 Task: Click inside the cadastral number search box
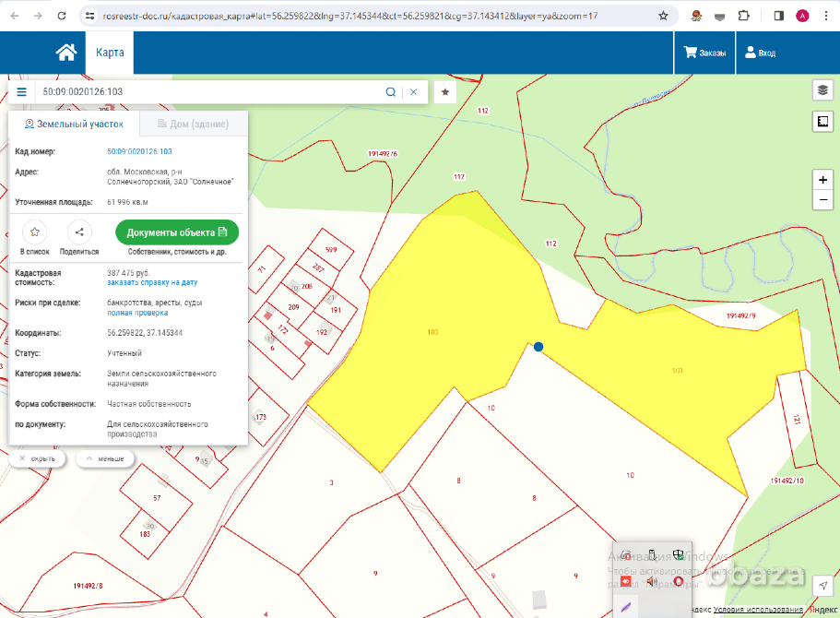[x=203, y=92]
